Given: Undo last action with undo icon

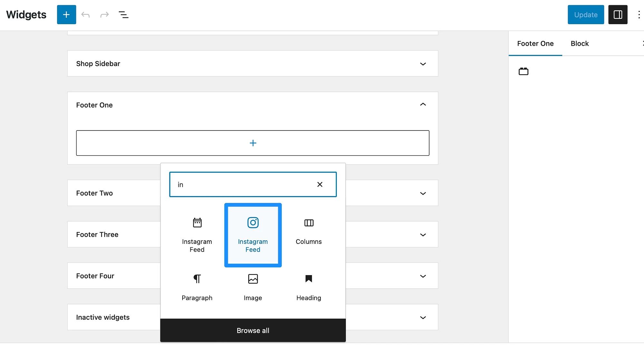Looking at the screenshot, I should (x=86, y=14).
